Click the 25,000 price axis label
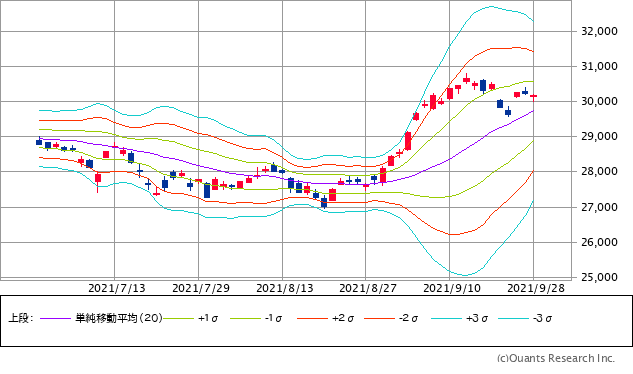The width and height of the screenshot is (633, 374). [x=599, y=277]
